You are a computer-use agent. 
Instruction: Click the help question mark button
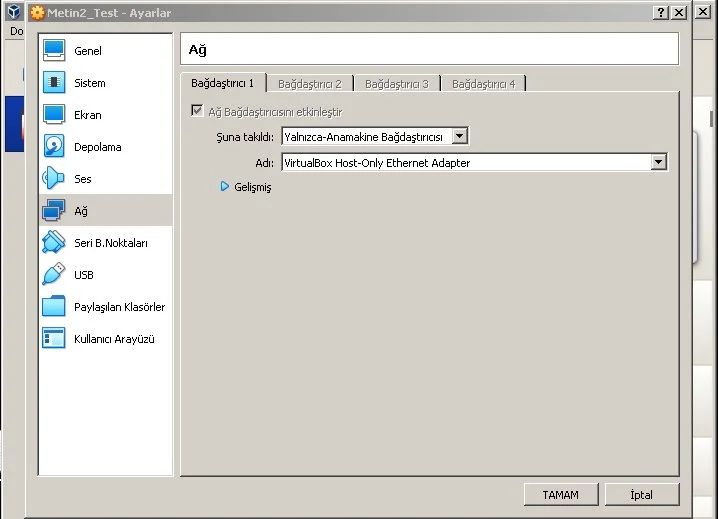[660, 12]
